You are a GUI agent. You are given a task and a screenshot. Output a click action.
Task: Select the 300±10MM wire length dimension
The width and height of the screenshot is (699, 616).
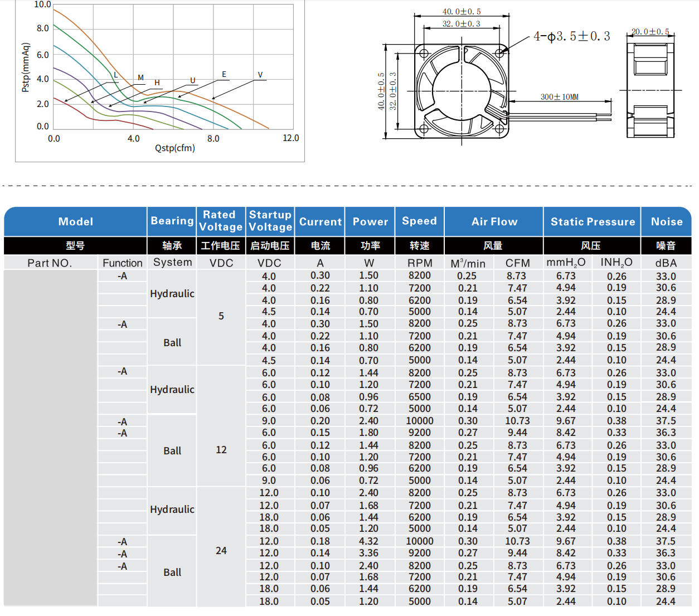pyautogui.click(x=559, y=97)
